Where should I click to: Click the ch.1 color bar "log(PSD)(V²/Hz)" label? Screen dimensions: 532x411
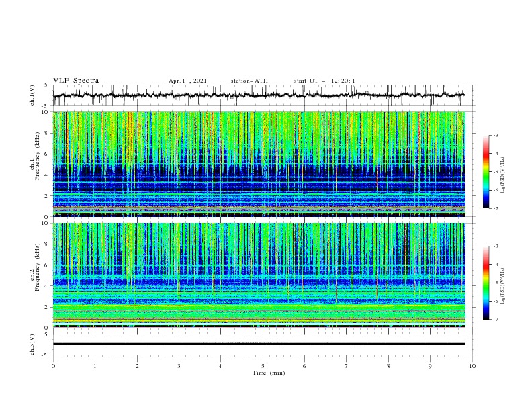pos(503,175)
